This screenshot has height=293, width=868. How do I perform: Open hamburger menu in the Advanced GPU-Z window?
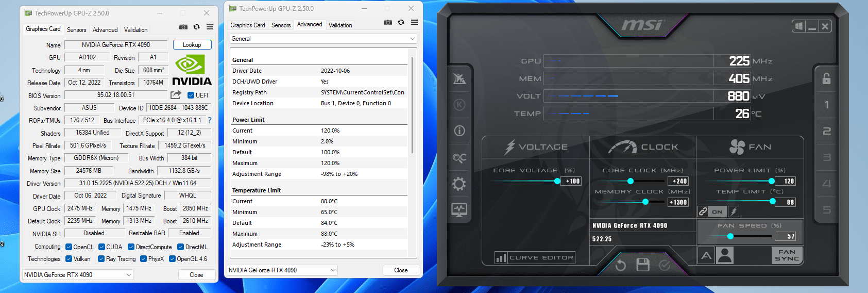pyautogui.click(x=414, y=22)
